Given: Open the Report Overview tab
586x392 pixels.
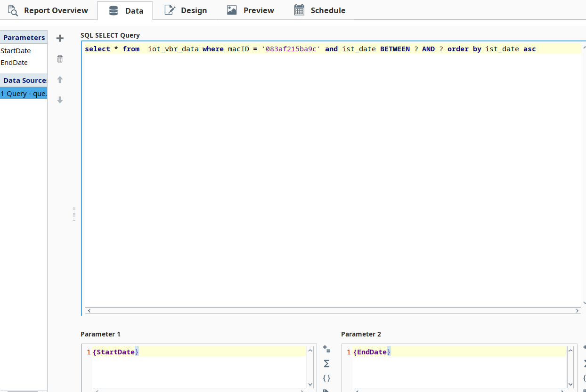Looking at the screenshot, I should point(48,10).
